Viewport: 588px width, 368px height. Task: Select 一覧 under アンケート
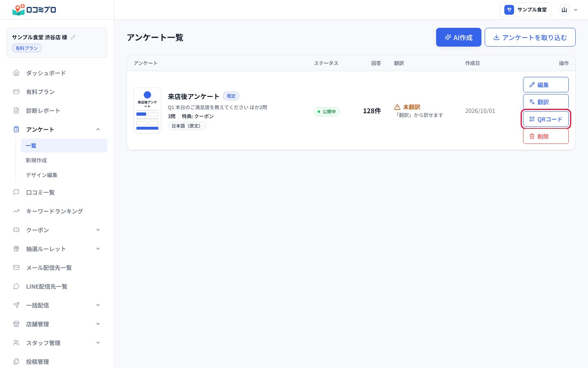(64, 146)
